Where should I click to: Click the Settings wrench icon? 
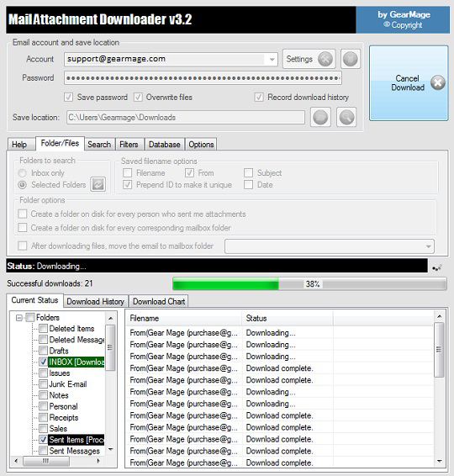tap(325, 59)
